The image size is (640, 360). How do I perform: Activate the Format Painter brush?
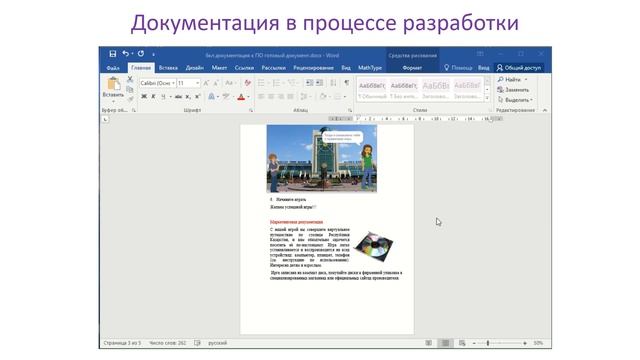[x=130, y=99]
